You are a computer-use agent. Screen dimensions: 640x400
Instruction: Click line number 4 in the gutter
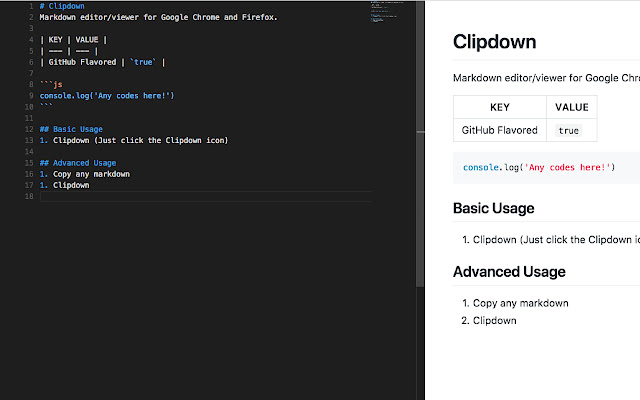click(31, 40)
